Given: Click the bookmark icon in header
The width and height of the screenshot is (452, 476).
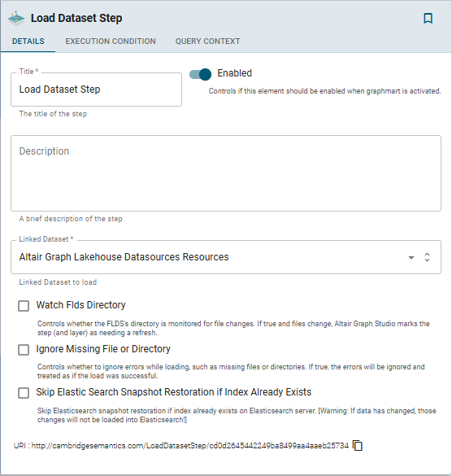Looking at the screenshot, I should click(428, 18).
